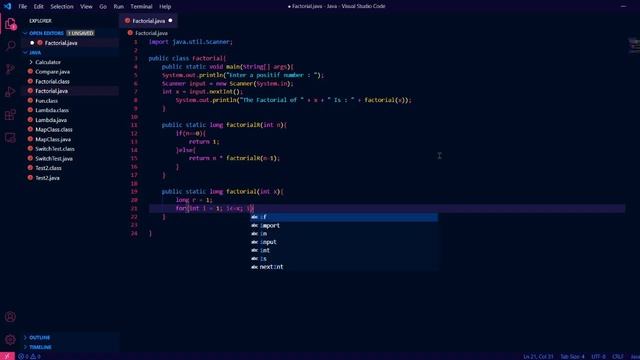640x360 pixels.
Task: Open the Terminal menu
Action: (141, 7)
